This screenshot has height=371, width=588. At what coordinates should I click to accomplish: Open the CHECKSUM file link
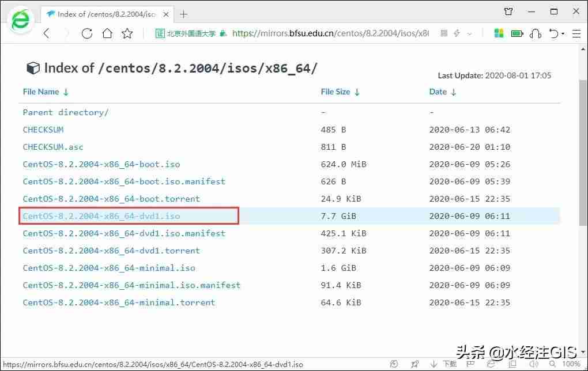[43, 130]
